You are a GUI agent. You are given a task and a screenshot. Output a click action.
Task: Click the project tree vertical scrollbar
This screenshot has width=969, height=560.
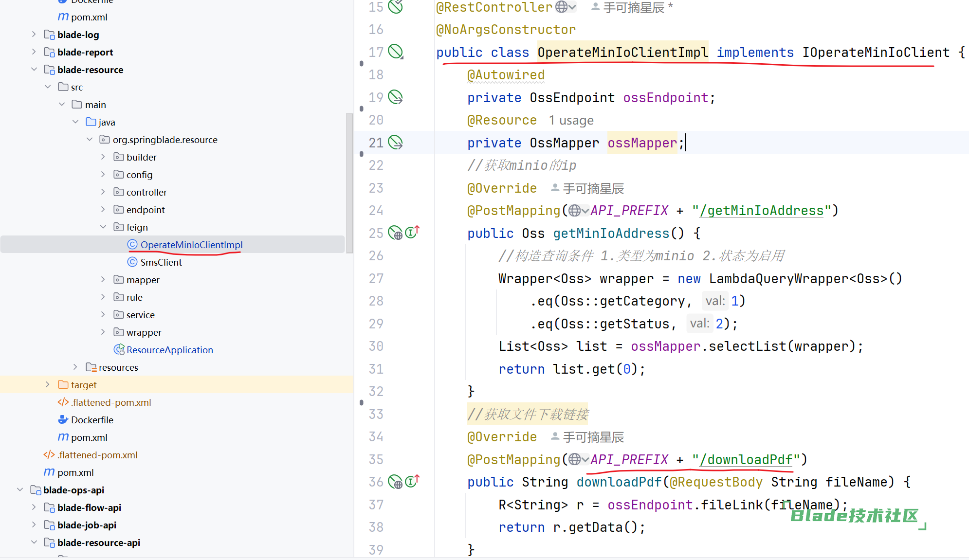pyautogui.click(x=349, y=183)
